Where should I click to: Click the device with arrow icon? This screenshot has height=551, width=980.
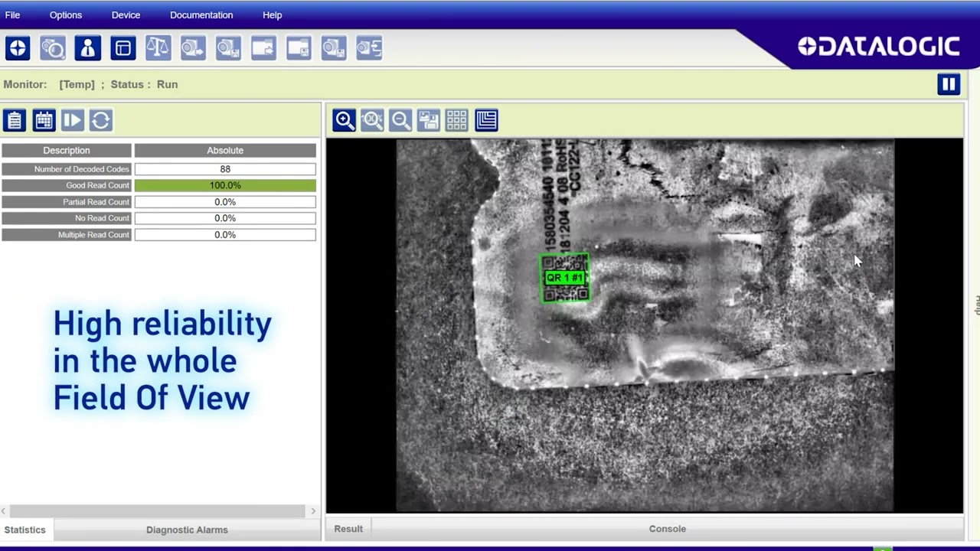coord(193,48)
